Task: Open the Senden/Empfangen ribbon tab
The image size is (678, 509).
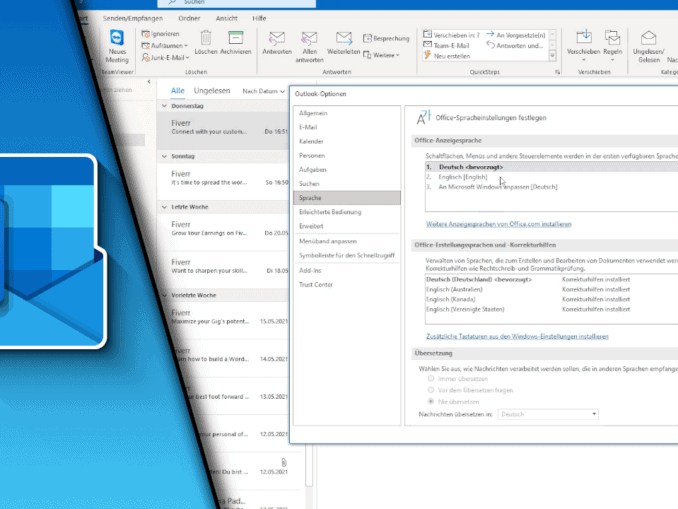Action: (x=133, y=18)
